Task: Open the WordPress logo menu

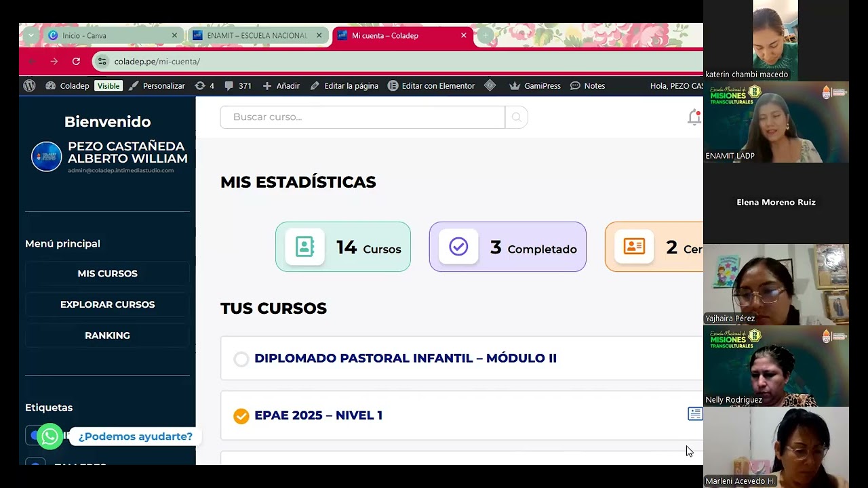Action: [x=29, y=86]
